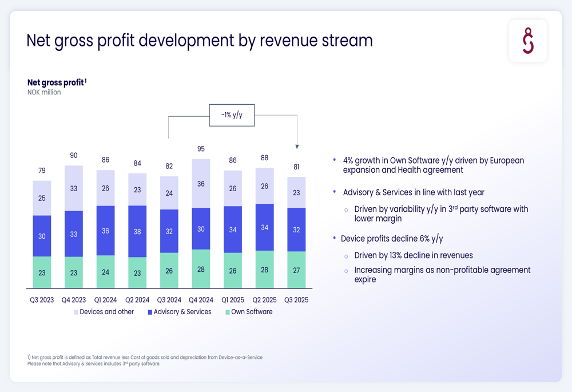Click the Device profits decline 6% y/y bullet
The image size is (572, 392).
pos(392,239)
